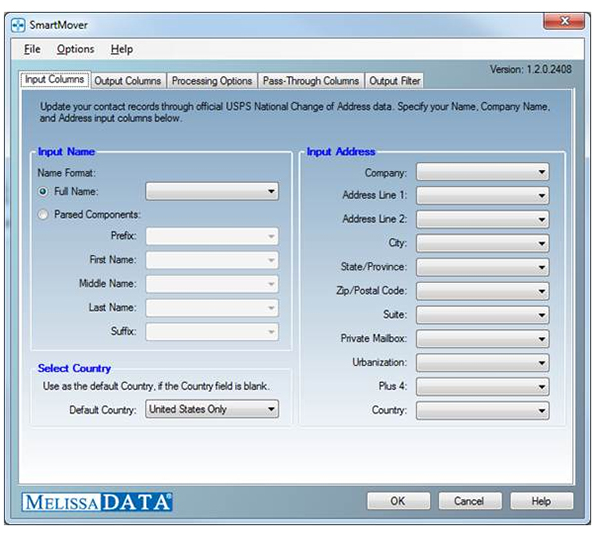Image resolution: width=600 pixels, height=538 pixels.
Task: Open the City dropdown
Action: click(483, 243)
